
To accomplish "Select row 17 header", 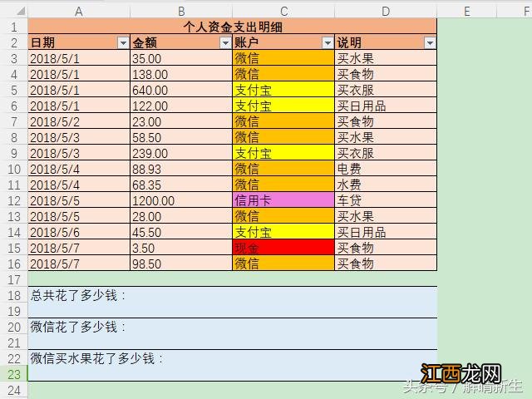I will click(14, 279).
